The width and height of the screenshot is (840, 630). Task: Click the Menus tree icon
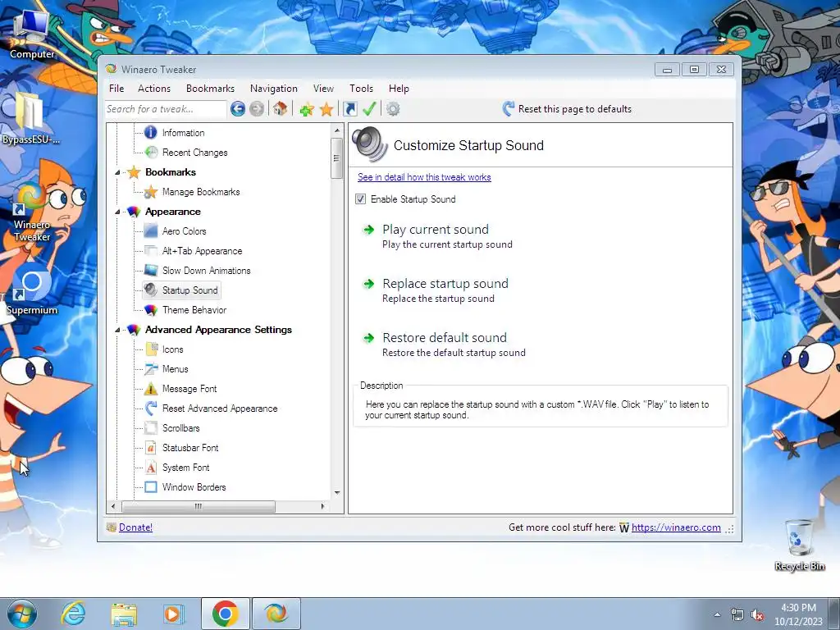pos(151,368)
